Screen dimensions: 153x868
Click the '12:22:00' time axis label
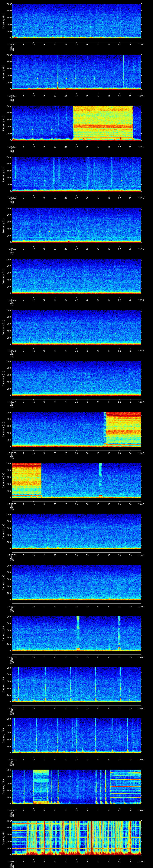click(x=12, y=657)
